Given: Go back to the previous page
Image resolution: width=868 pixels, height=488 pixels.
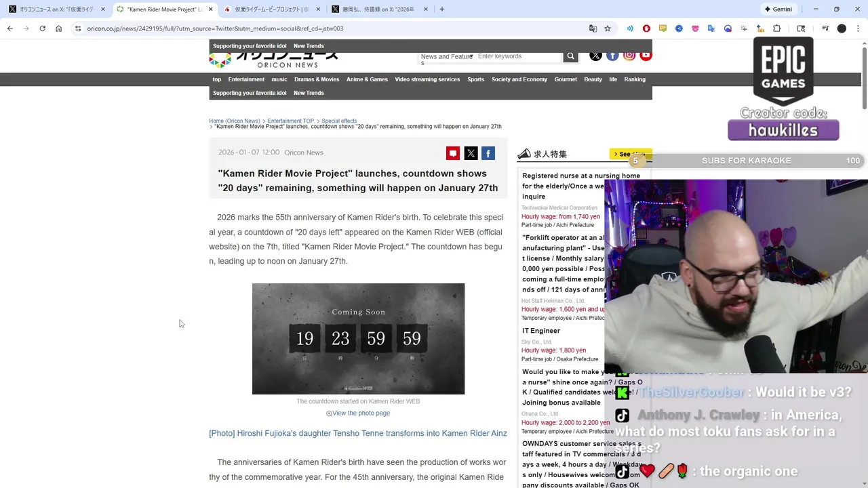Looking at the screenshot, I should (9, 28).
